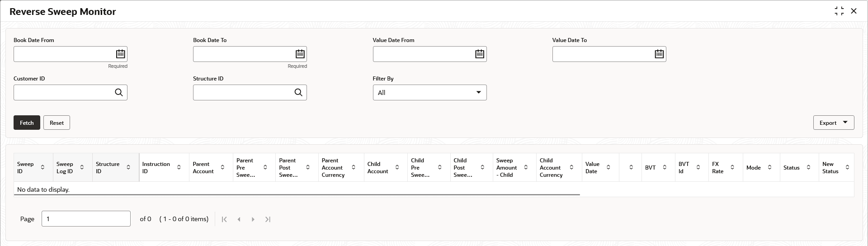
Task: Open the Value Date From calendar picker
Action: click(479, 54)
